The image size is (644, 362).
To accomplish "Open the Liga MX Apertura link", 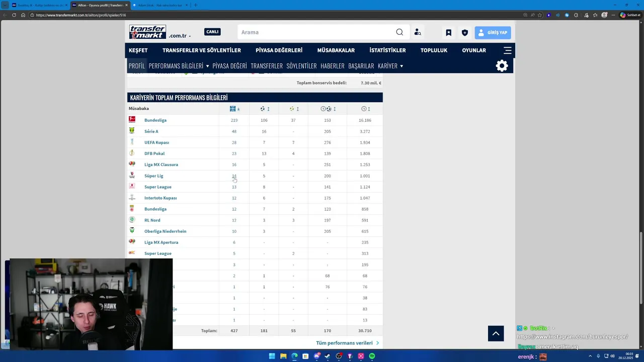I will click(x=161, y=242).
